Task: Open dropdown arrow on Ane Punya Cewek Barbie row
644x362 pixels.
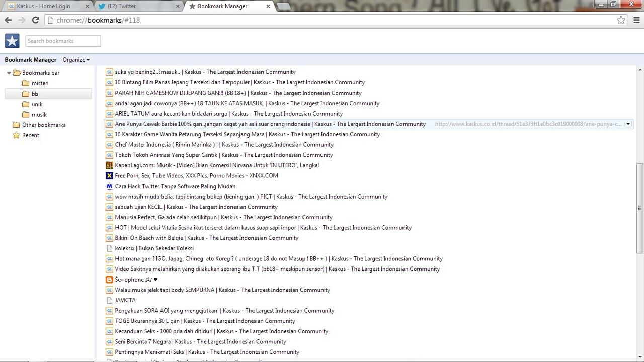Action: [628, 124]
